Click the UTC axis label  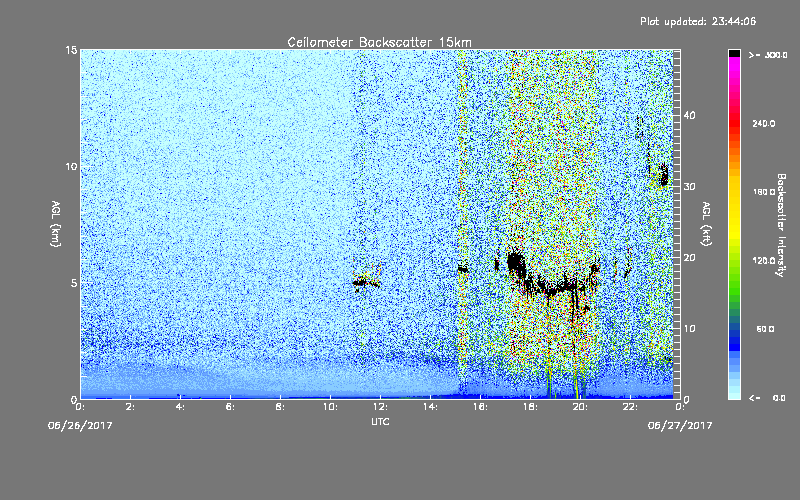pyautogui.click(x=380, y=421)
